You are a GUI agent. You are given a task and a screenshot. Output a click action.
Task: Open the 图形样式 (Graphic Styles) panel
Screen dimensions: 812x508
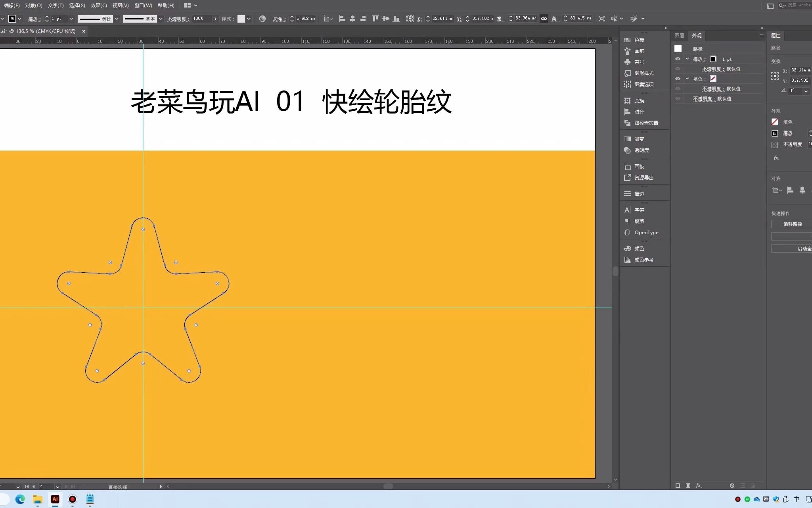coord(639,73)
